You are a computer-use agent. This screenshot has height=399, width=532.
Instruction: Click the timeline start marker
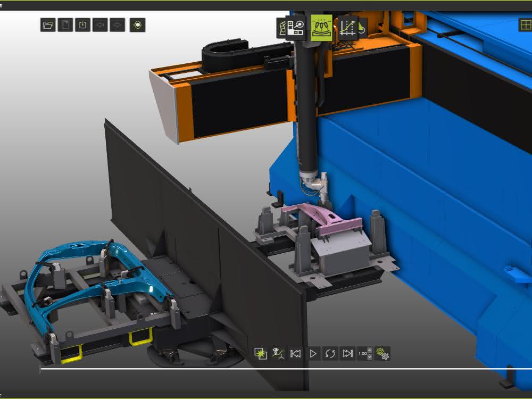(40, 369)
